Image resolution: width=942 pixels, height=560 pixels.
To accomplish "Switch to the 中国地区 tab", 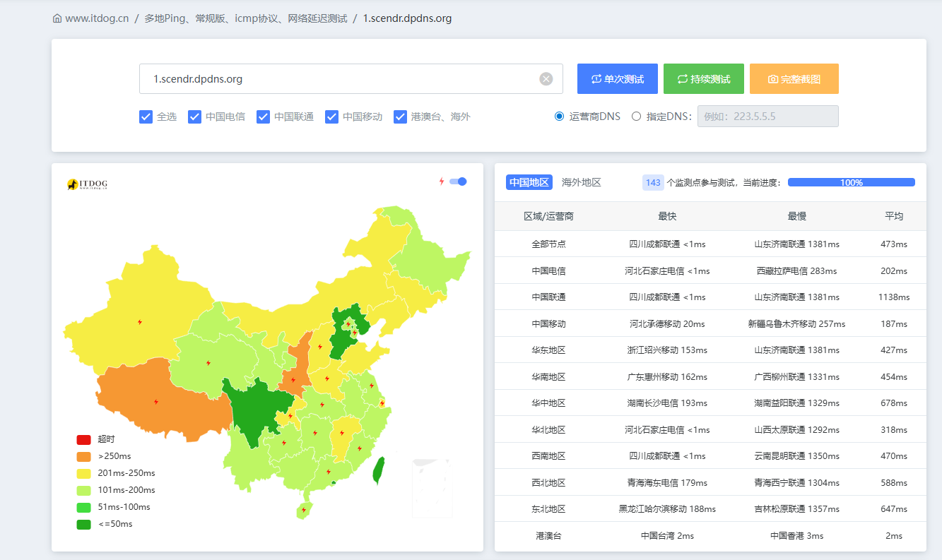I will (529, 182).
